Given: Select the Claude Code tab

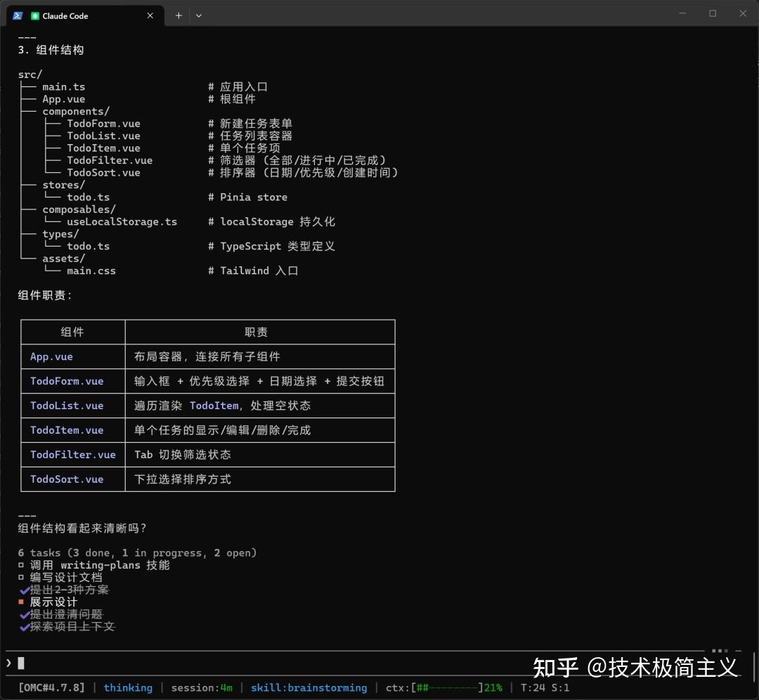Looking at the screenshot, I should [x=85, y=15].
